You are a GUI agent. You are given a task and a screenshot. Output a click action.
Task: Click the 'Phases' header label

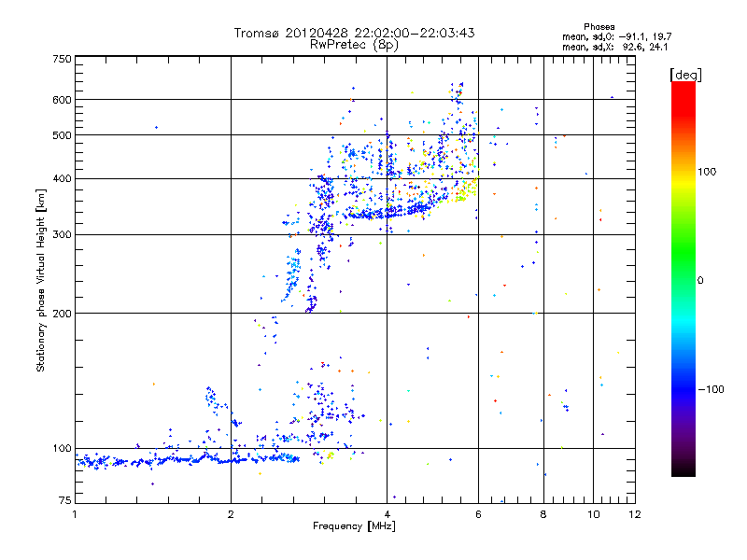599,27
